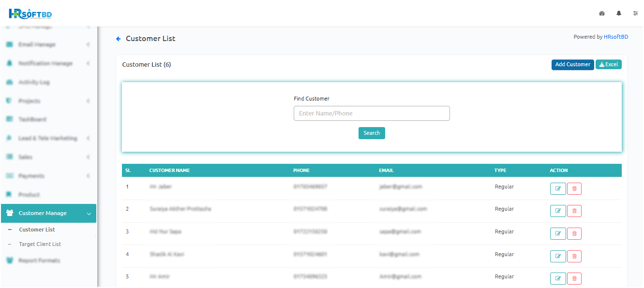Collapse the Customer Manage menu
The image size is (644, 288).
coord(48,213)
